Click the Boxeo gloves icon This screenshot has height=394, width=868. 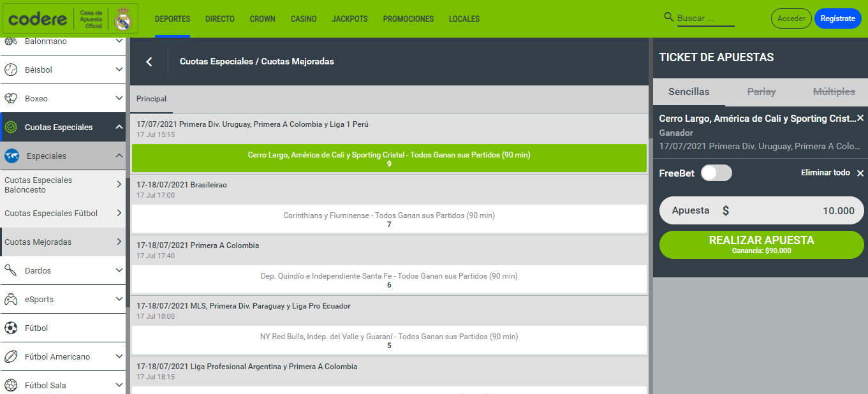point(11,99)
